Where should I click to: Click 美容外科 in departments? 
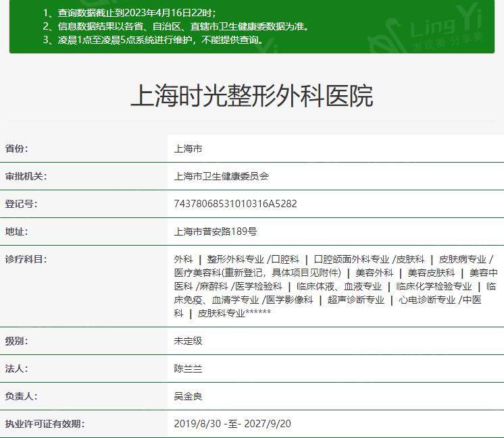click(374, 273)
